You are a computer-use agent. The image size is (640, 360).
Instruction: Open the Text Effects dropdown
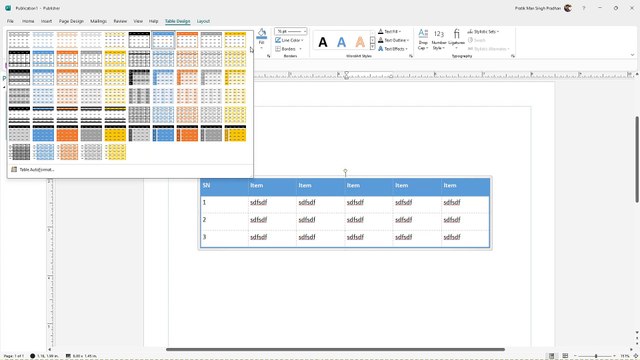pyautogui.click(x=393, y=49)
